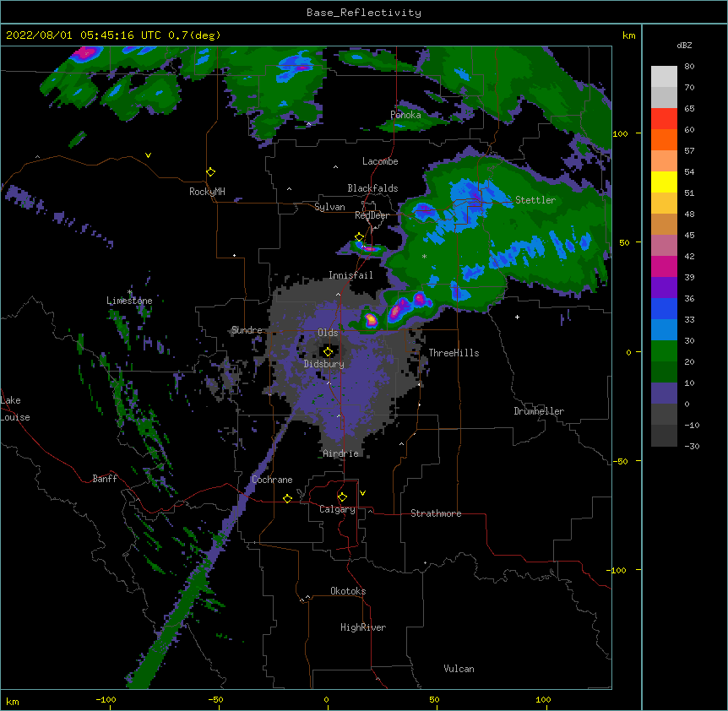The image size is (728, 711).
Task: Click the small storm cell just south of RedDeer
Action: (x=369, y=249)
